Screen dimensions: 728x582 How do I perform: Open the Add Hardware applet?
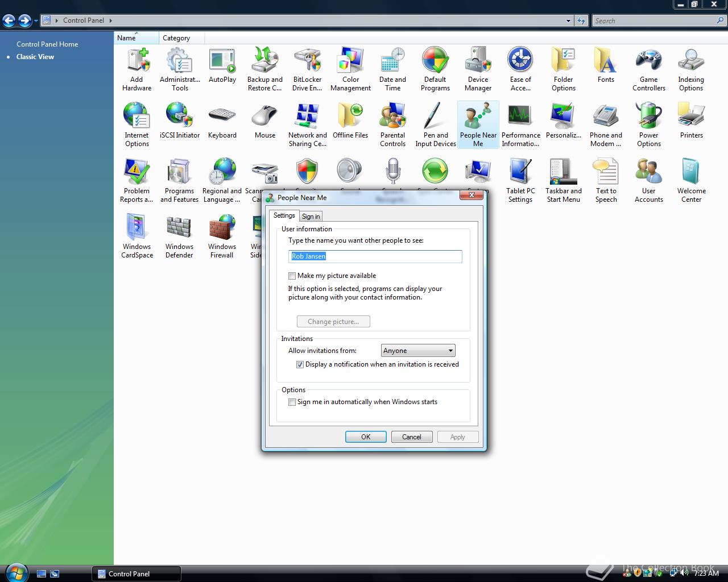tap(136, 69)
